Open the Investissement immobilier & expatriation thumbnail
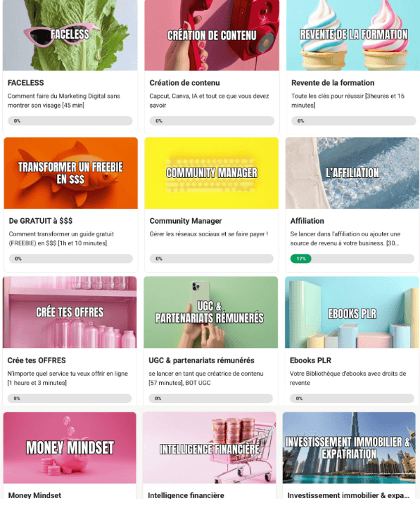 [349, 447]
